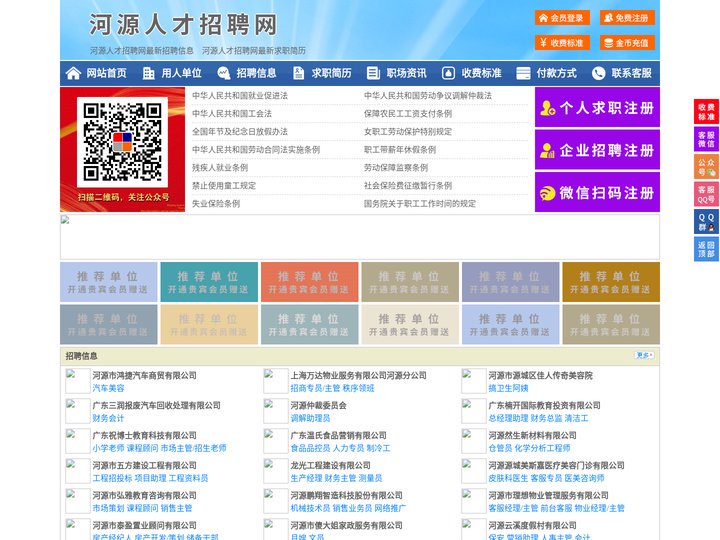
Task: Click the 微信扫码注册 purple banner
Action: (597, 192)
